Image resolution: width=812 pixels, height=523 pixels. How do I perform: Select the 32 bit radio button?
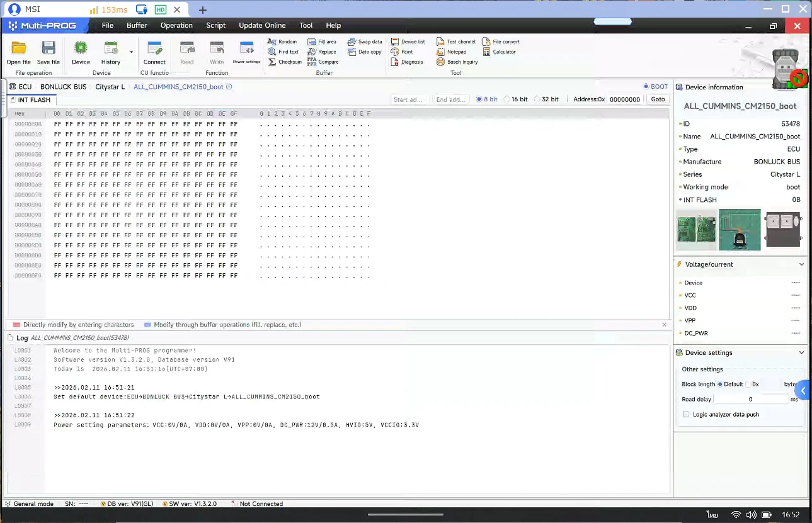[537, 99]
